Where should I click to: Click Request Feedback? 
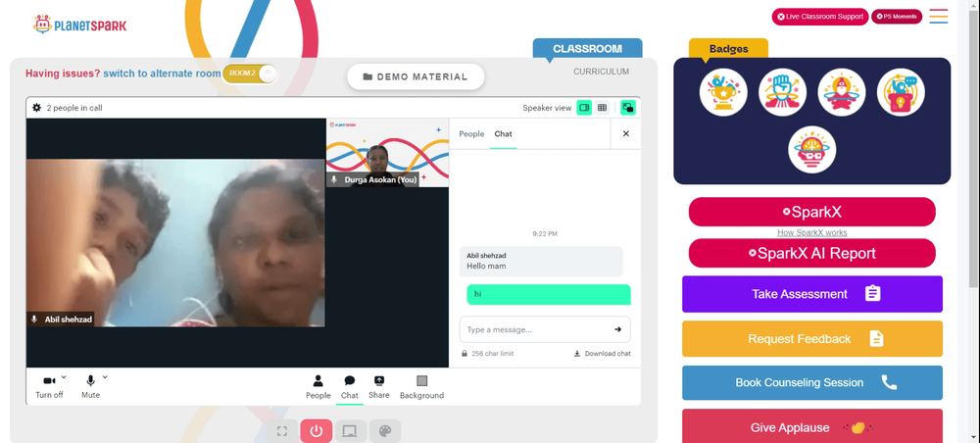(x=811, y=339)
